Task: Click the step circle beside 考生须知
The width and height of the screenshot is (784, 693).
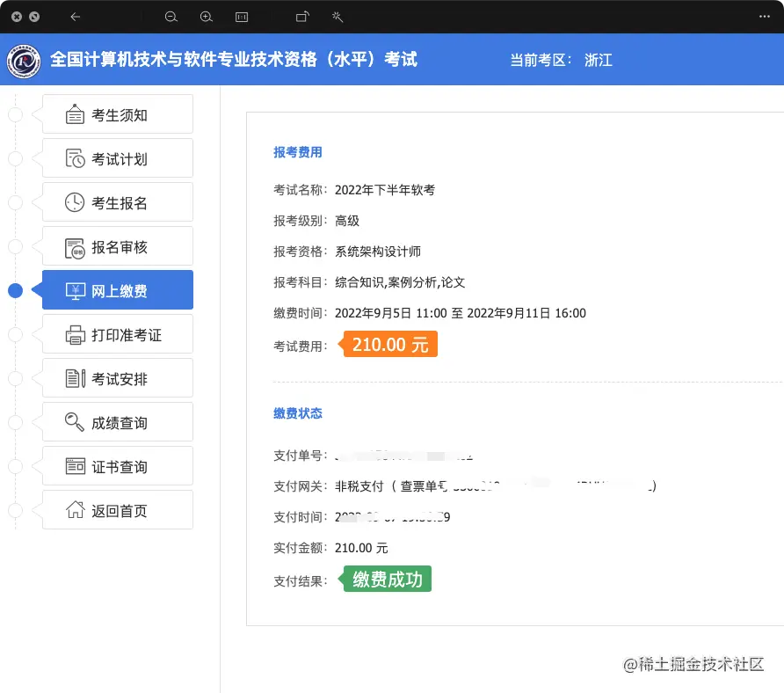Action: click(x=16, y=114)
